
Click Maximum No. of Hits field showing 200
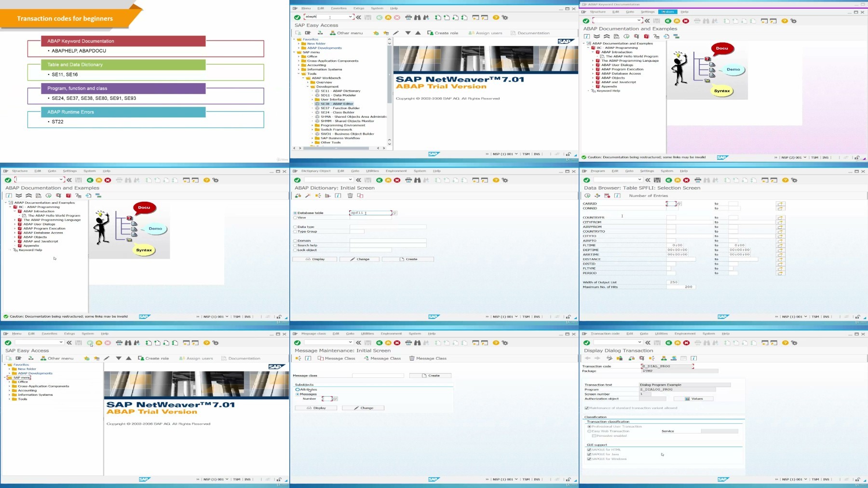pyautogui.click(x=681, y=287)
